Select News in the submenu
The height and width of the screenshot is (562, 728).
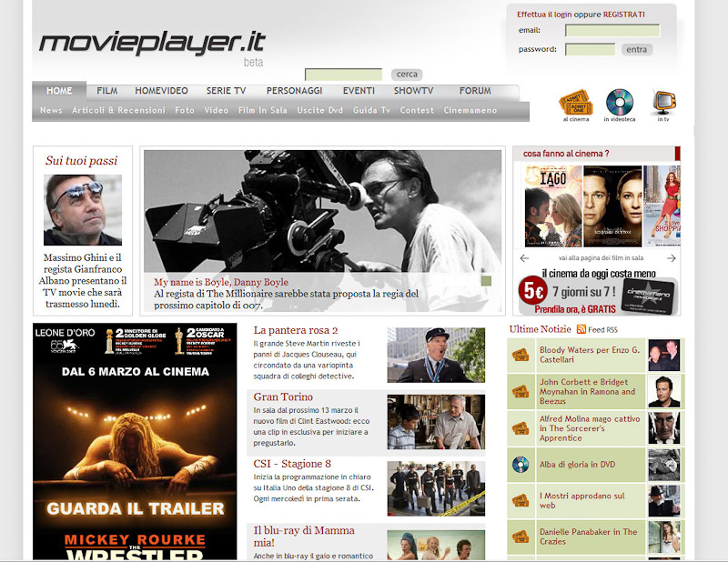[x=51, y=110]
